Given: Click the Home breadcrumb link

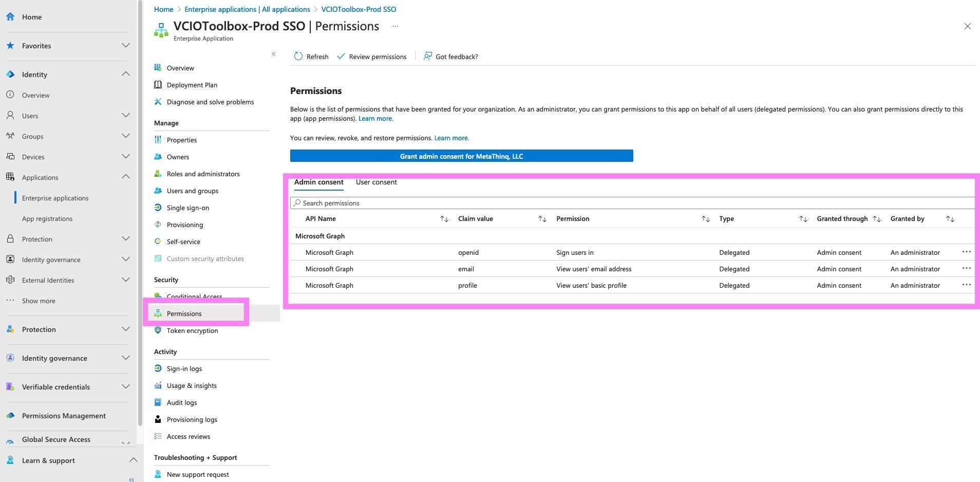Looking at the screenshot, I should (x=163, y=9).
